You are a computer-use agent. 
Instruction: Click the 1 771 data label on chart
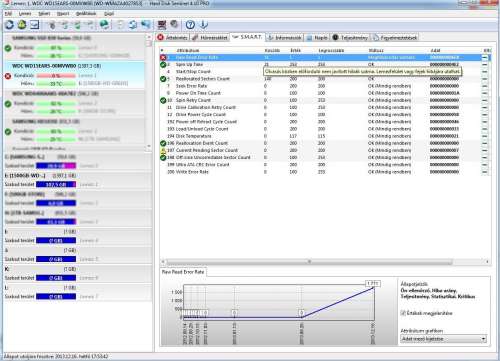click(x=373, y=284)
